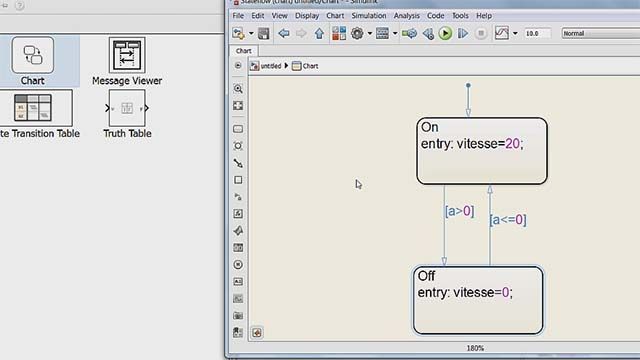The image size is (640, 360).
Task: Select the Box tool in the palette
Action: (x=238, y=180)
